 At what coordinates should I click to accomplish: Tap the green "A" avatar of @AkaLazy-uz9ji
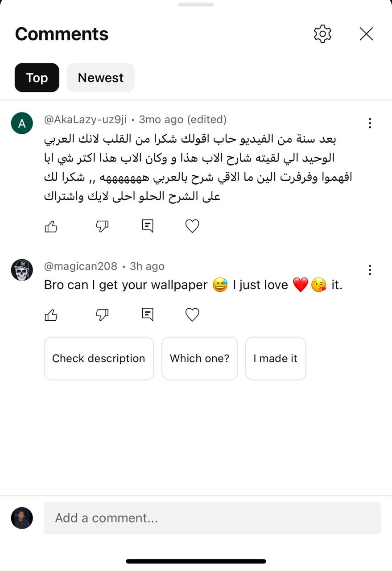point(22,124)
